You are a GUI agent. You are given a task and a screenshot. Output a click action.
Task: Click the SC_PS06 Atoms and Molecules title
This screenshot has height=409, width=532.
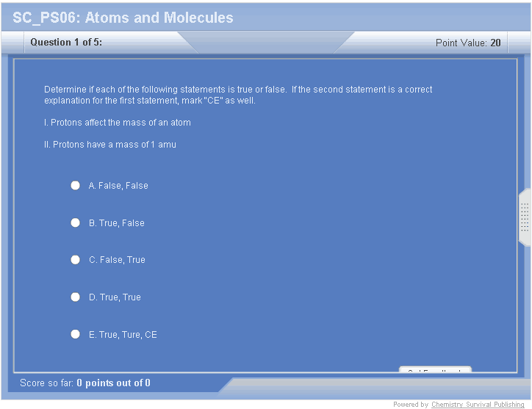click(123, 18)
